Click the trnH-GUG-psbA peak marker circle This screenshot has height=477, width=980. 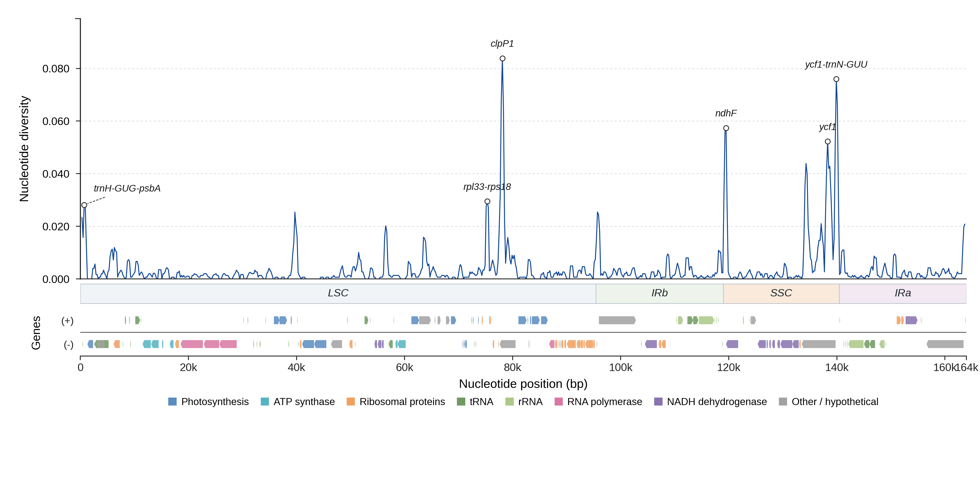click(x=84, y=205)
